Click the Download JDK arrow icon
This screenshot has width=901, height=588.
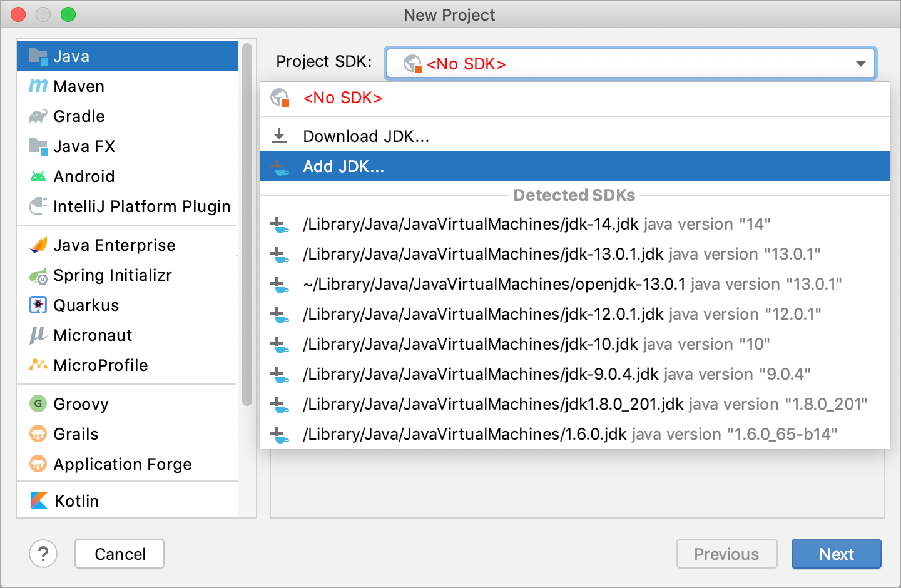(279, 136)
